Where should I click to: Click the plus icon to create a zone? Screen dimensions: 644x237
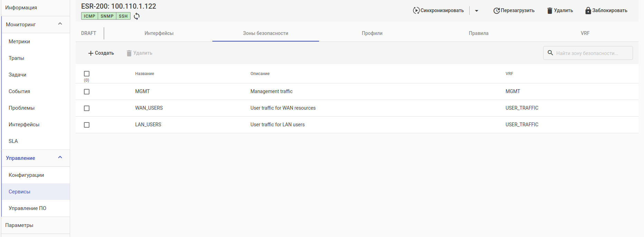[91, 53]
